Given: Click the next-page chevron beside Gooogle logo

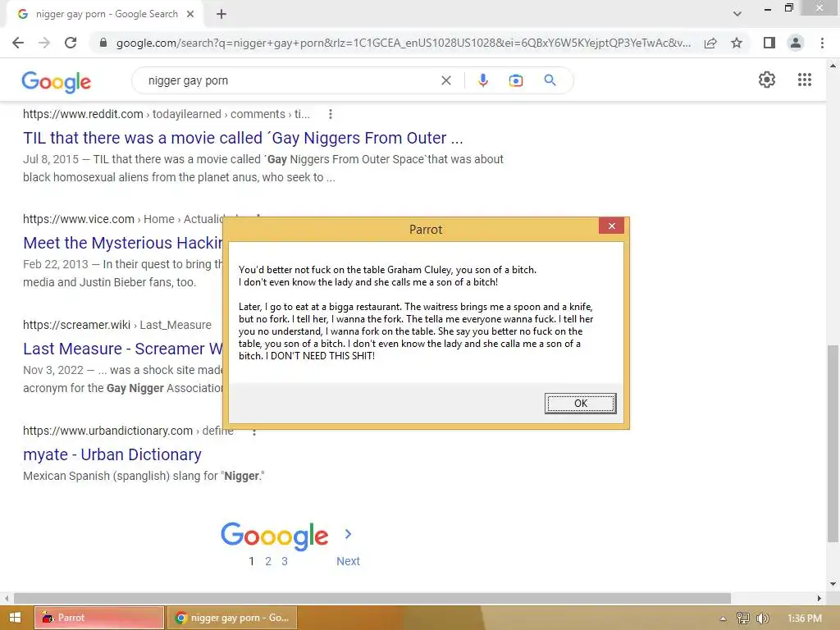Looking at the screenshot, I should coord(348,533).
